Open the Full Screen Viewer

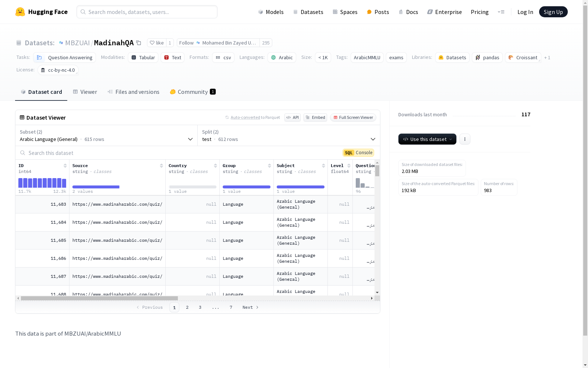pos(353,117)
